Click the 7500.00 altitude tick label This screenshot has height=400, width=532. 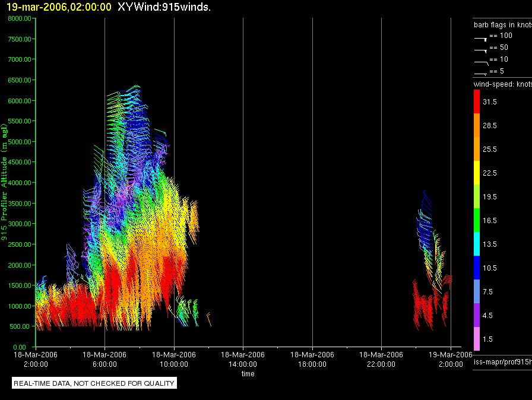20,39
